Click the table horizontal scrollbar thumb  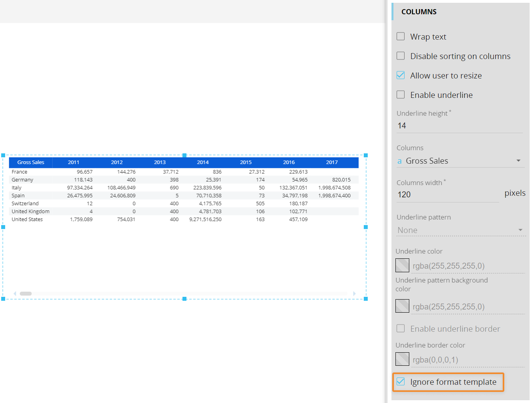click(26, 294)
